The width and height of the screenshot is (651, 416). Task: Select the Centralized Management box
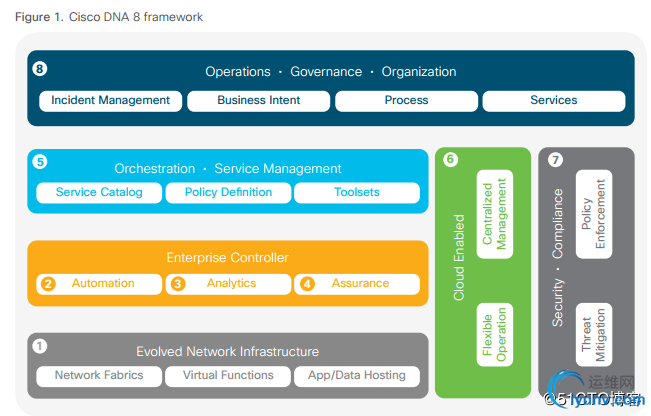tap(494, 214)
